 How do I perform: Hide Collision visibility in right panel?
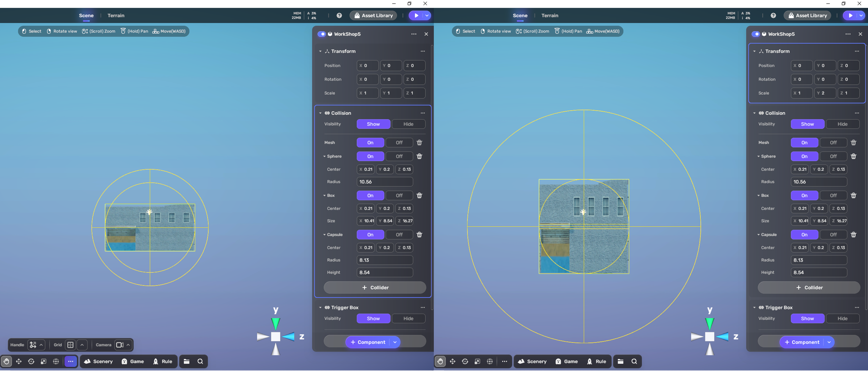(x=842, y=124)
